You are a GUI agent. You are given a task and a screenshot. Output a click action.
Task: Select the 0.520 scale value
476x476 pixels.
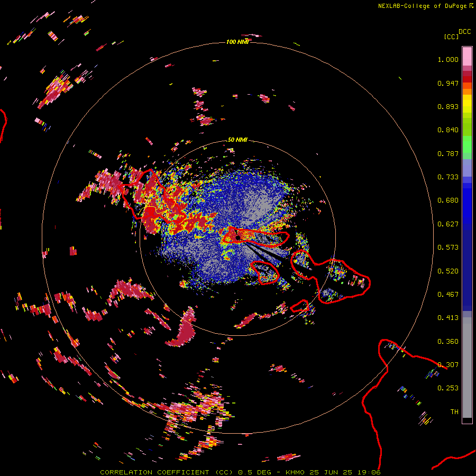[x=448, y=271]
